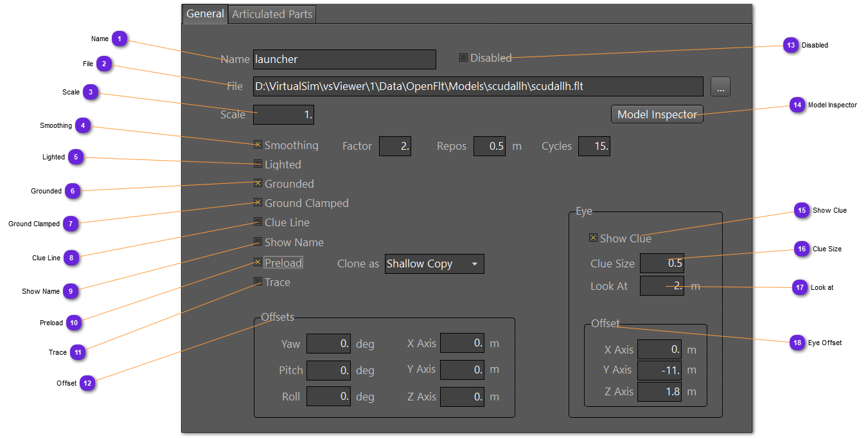Click the Name text field
Image resolution: width=868 pixels, height=439 pixels.
344,59
